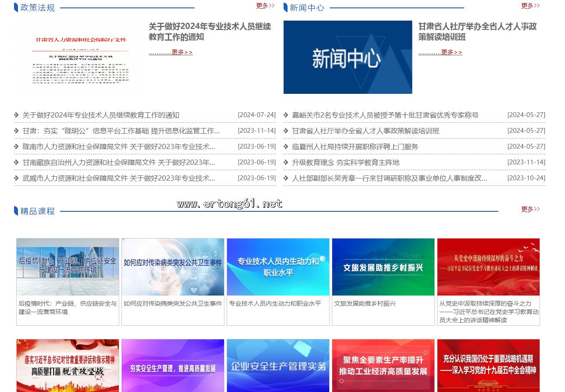Open list item 甘肃：夯实"陇明公"信息平台工作基础

(121, 131)
